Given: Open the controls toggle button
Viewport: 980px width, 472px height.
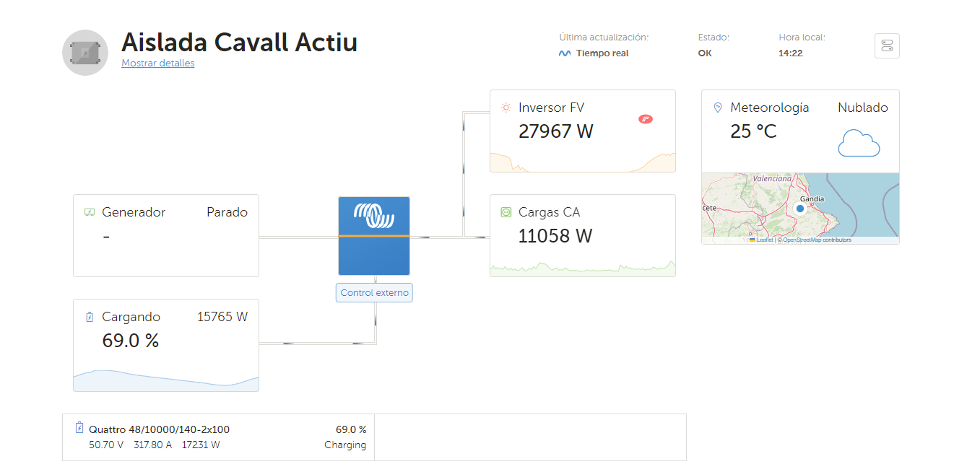Looking at the screenshot, I should [887, 46].
